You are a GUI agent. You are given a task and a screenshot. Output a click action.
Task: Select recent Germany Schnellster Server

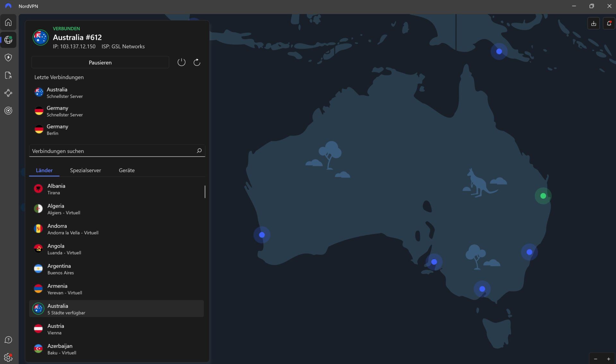tap(117, 111)
